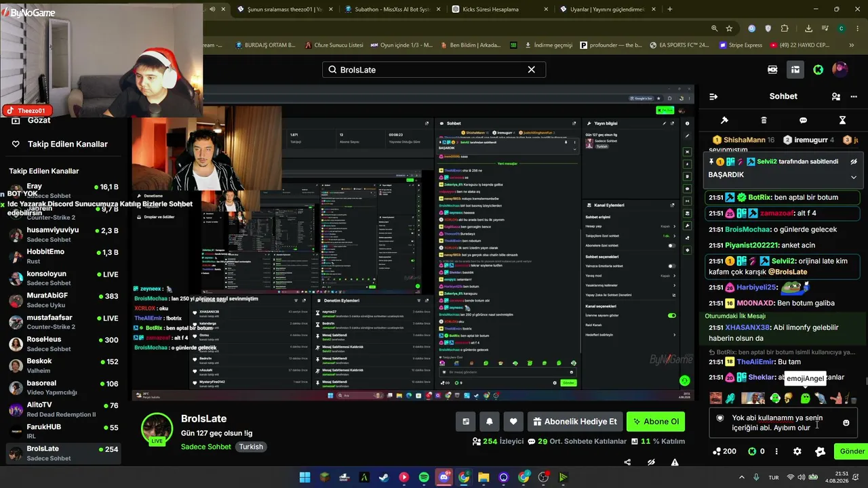Open chat settings gear icon
The height and width of the screenshot is (488, 868).
(797, 451)
